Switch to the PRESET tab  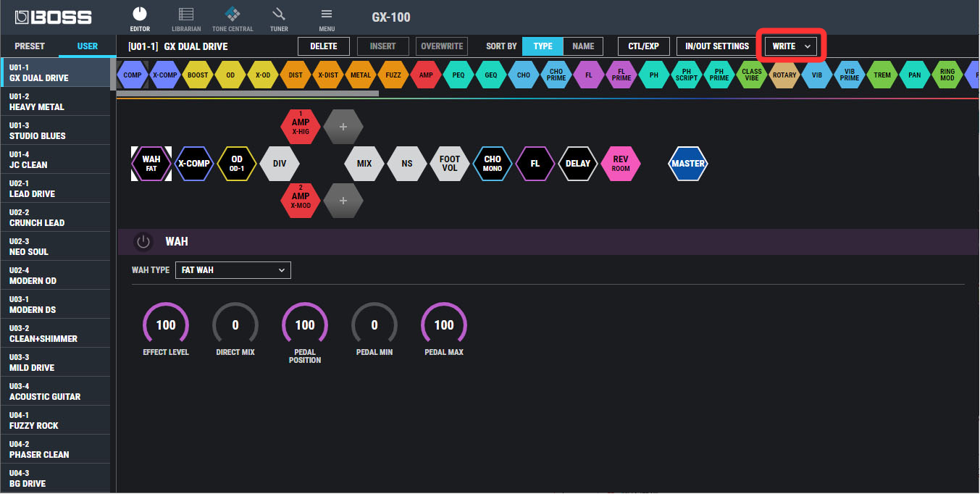pyautogui.click(x=30, y=46)
